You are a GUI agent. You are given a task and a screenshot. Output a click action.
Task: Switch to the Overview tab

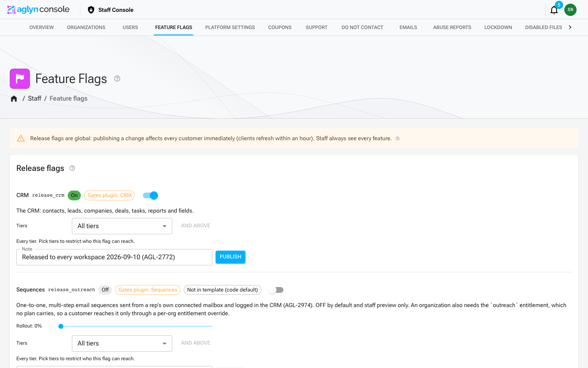[x=42, y=27]
